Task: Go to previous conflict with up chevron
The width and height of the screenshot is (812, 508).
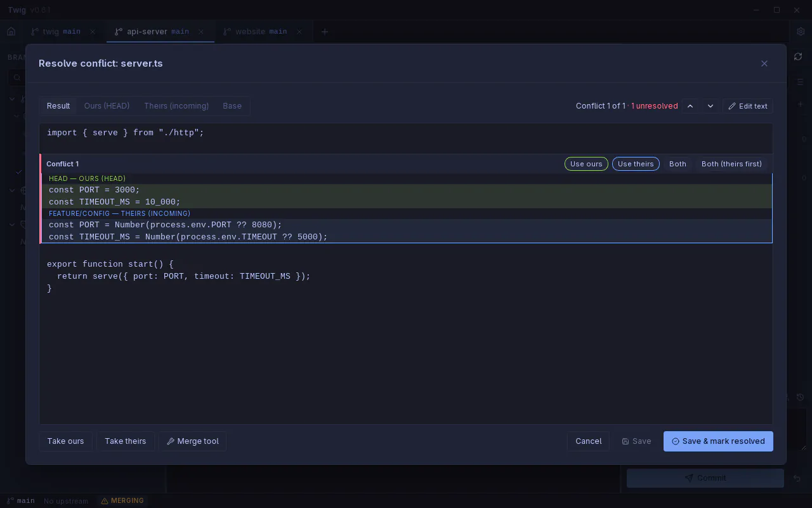Action: (x=690, y=106)
